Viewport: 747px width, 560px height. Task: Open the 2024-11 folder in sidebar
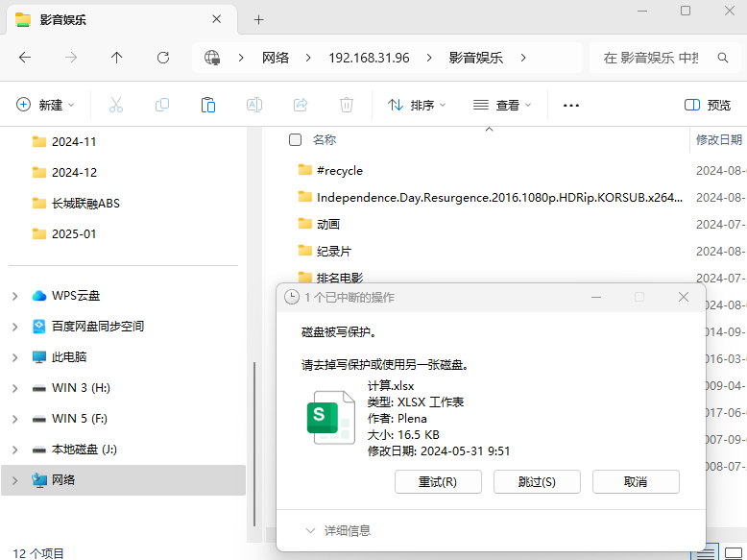pos(74,141)
